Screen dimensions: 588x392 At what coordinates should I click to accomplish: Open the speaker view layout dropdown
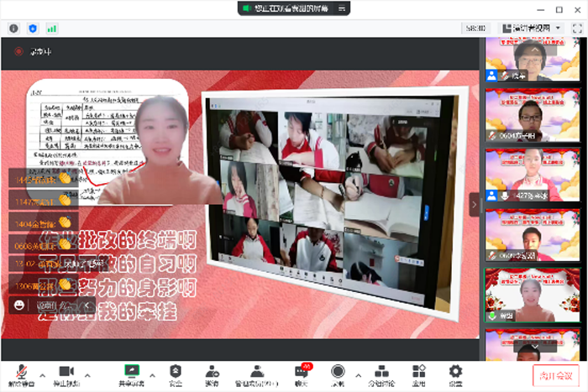[x=532, y=28]
